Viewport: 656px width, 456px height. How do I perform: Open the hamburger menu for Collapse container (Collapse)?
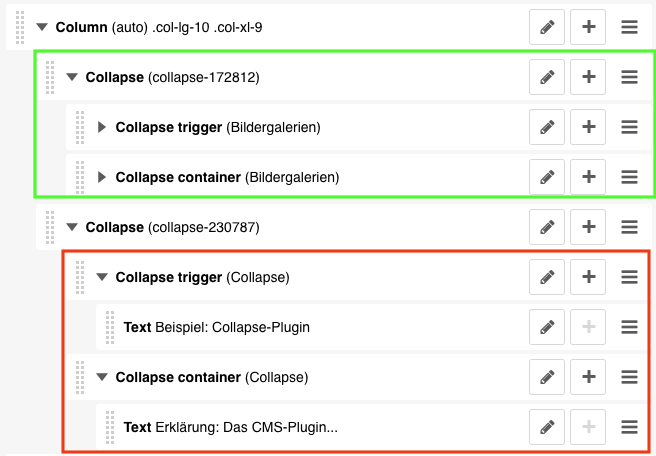coord(630,377)
